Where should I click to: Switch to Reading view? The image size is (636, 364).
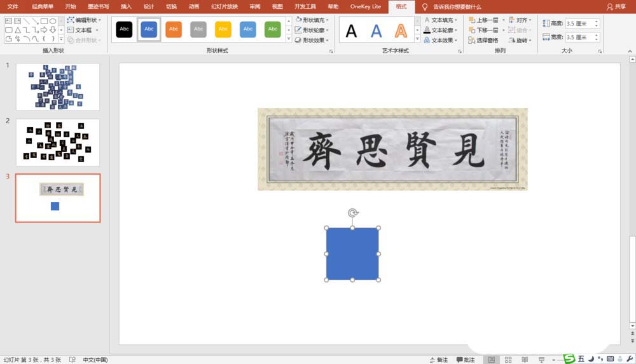coord(525,360)
